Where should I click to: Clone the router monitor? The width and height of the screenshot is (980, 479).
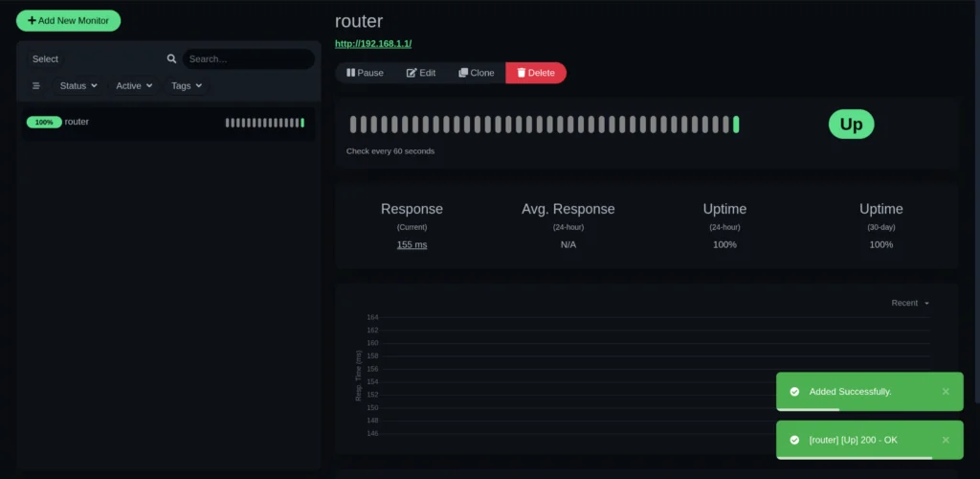pos(477,73)
